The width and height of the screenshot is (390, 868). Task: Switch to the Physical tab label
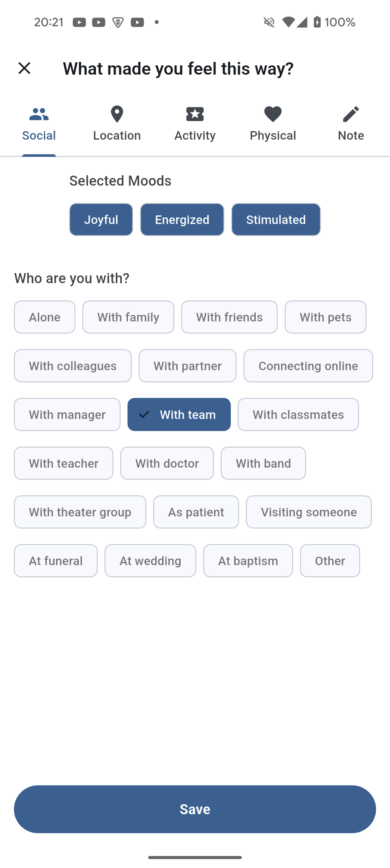[273, 135]
